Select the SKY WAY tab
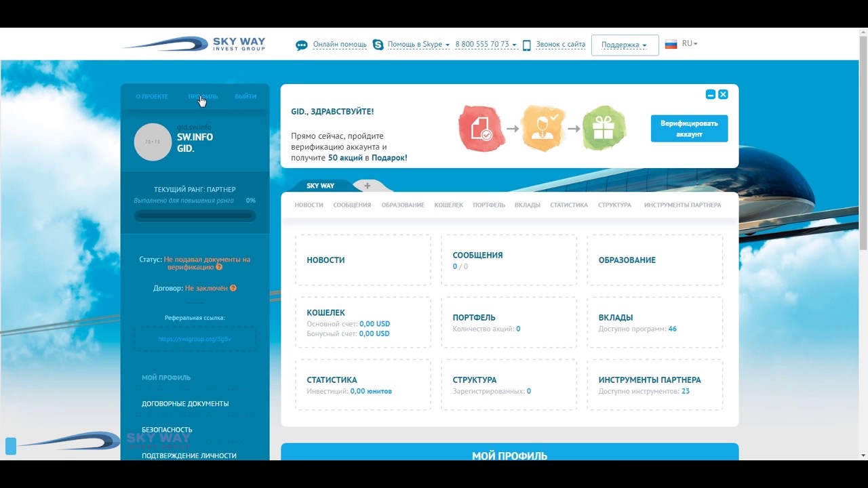This screenshot has height=488, width=868. coord(320,186)
